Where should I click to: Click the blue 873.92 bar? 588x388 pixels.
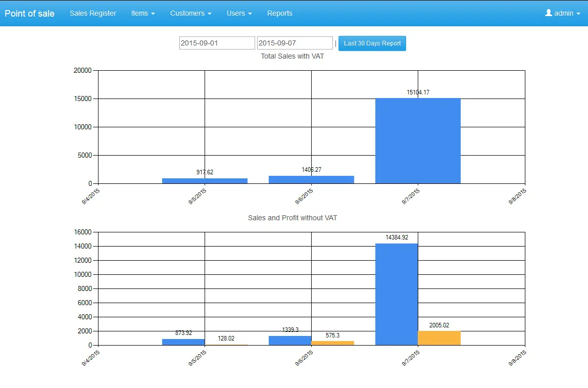pyautogui.click(x=183, y=342)
